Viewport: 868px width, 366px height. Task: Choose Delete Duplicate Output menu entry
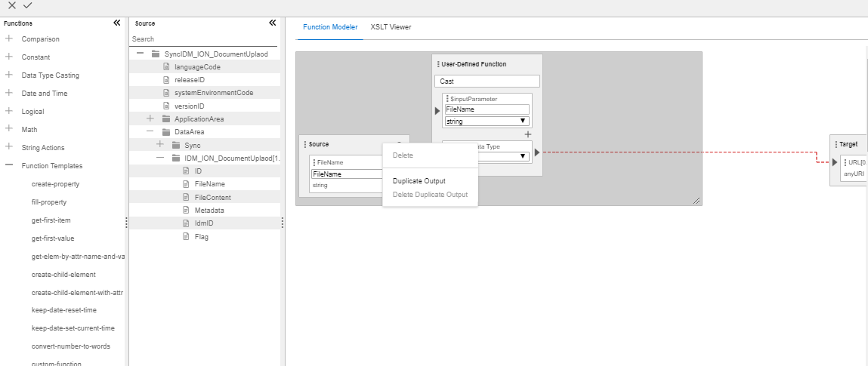tap(430, 195)
